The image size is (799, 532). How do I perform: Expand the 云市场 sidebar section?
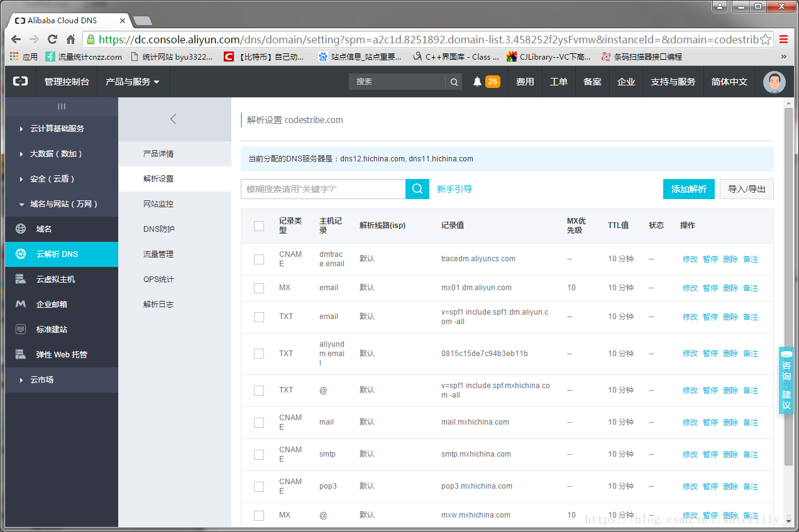pos(41,380)
